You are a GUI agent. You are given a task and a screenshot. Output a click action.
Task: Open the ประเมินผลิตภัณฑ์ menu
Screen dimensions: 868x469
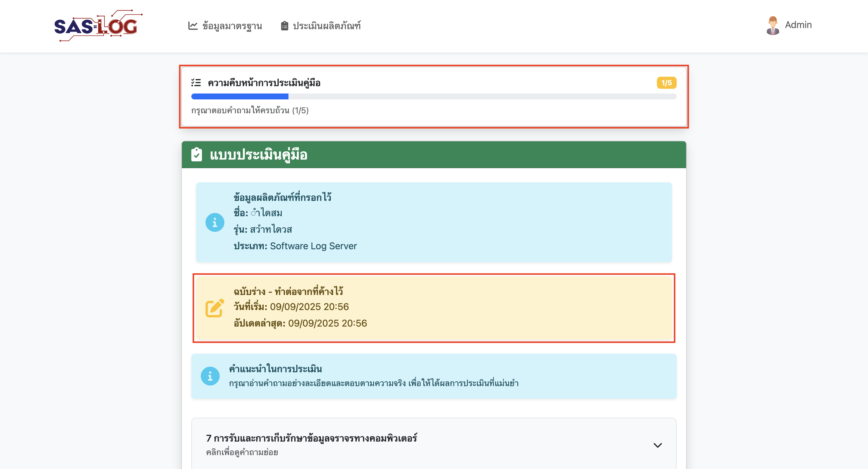[x=327, y=26]
